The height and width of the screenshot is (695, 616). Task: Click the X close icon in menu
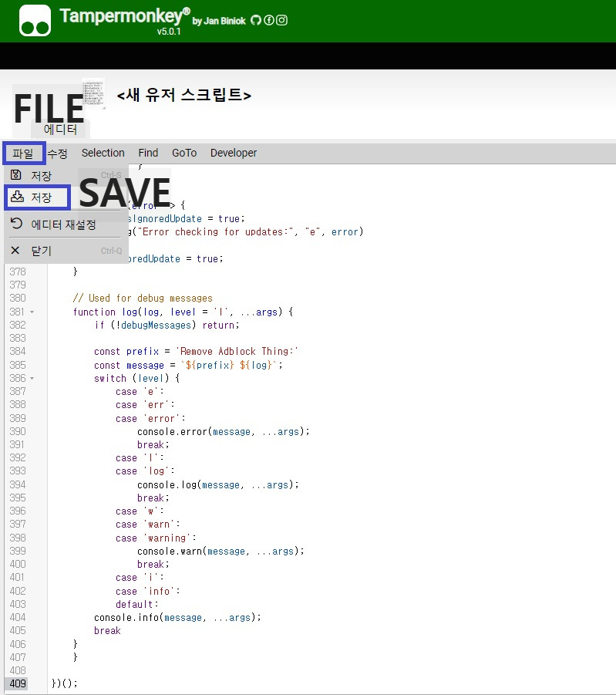(15, 251)
